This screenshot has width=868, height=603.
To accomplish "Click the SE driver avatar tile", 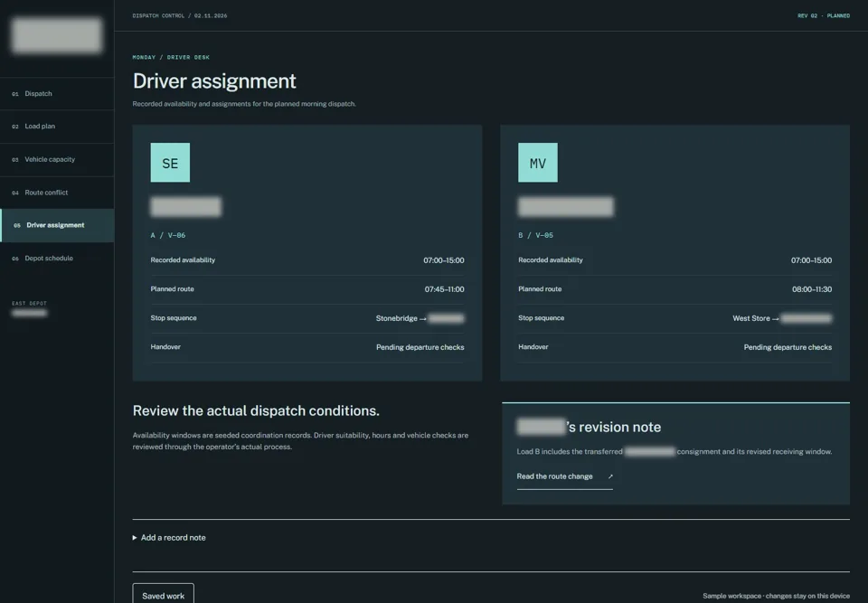I will pyautogui.click(x=170, y=163).
